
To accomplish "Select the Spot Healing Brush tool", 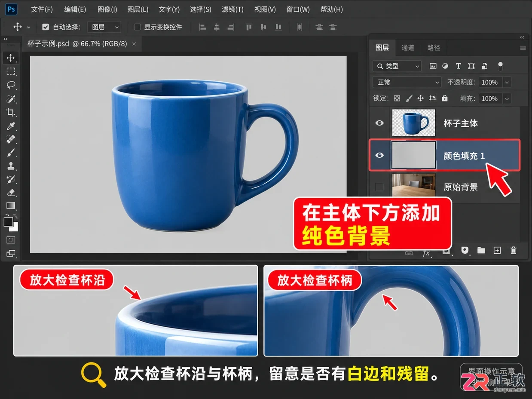I will coord(11,139).
